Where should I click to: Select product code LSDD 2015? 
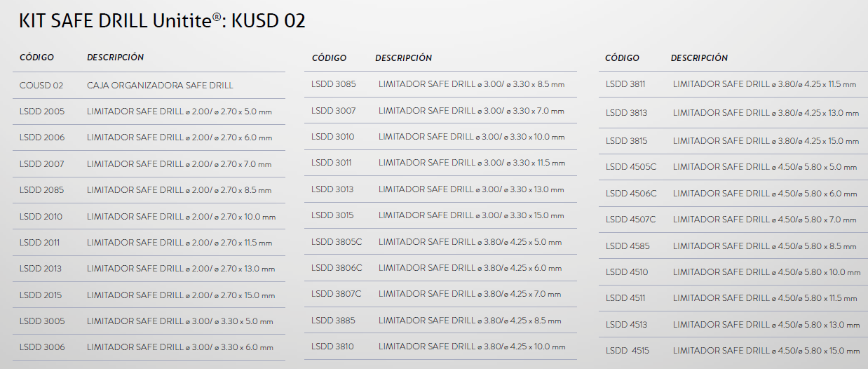coord(41,295)
